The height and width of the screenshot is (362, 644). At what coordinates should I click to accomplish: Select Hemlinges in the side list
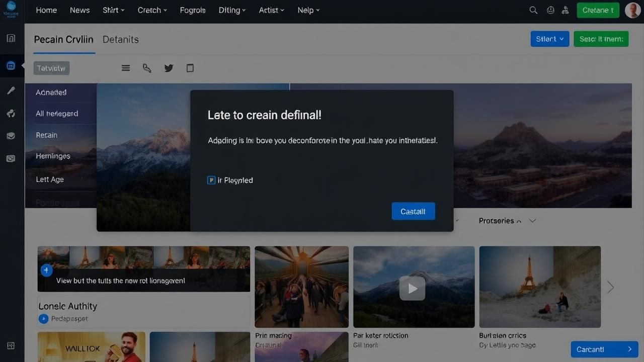click(53, 156)
